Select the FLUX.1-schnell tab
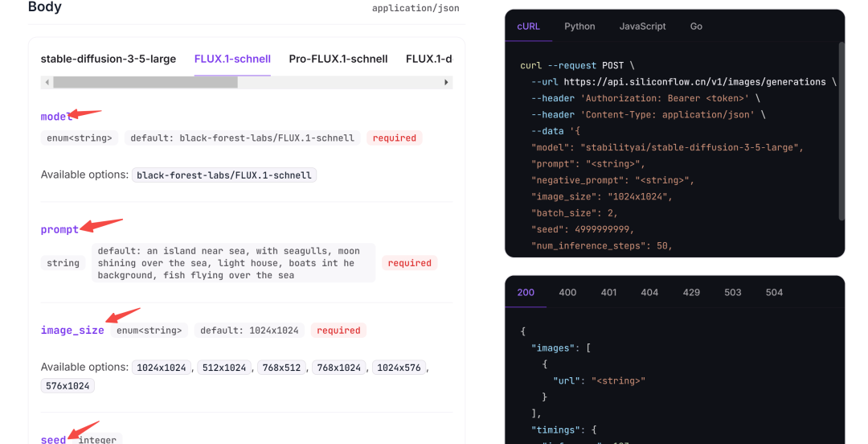The image size is (868, 444). tap(232, 59)
